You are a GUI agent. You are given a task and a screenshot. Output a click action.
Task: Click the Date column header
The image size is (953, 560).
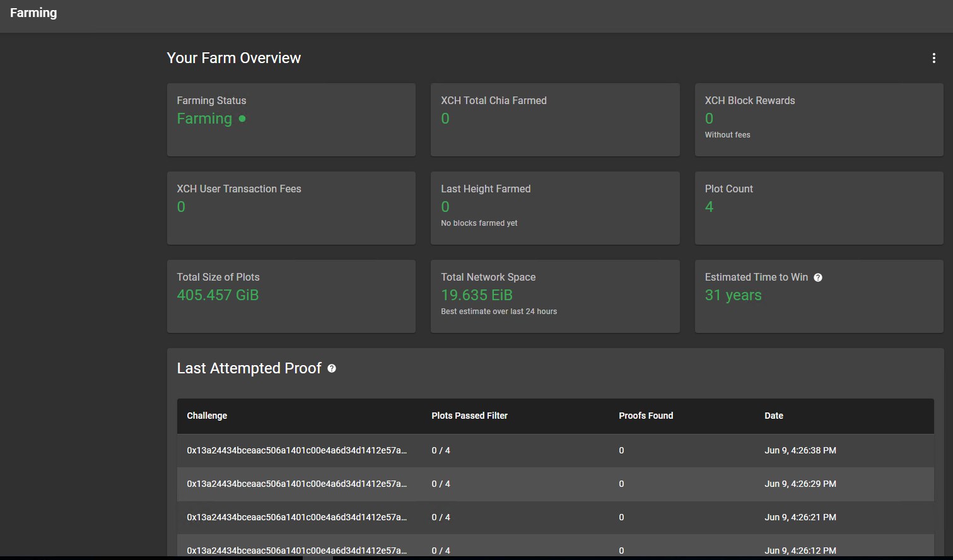click(x=774, y=416)
